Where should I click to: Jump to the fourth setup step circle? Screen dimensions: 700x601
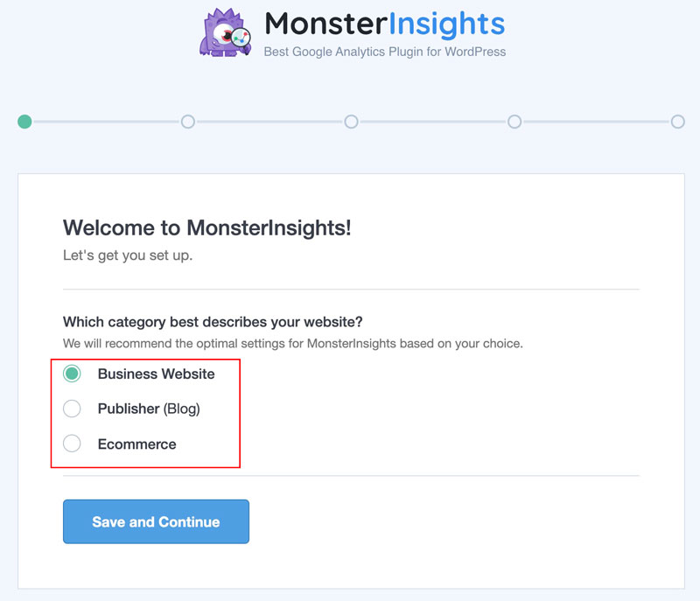[x=514, y=122]
